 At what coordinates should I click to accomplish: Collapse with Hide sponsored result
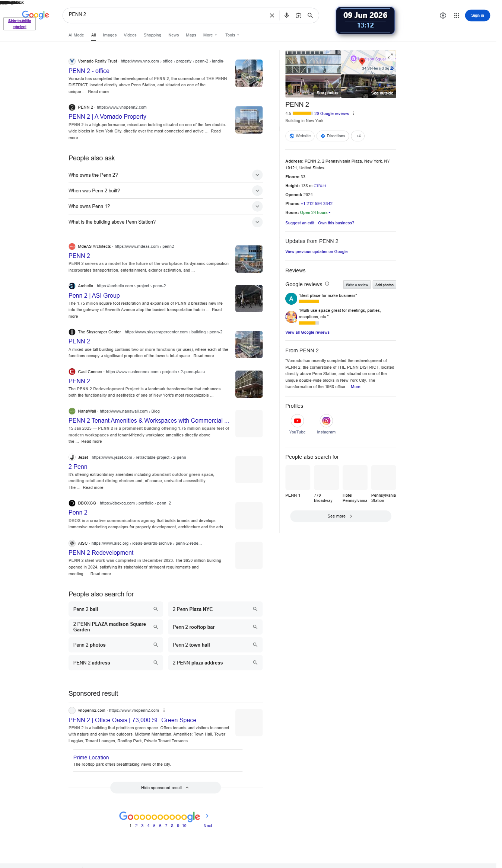point(165,788)
